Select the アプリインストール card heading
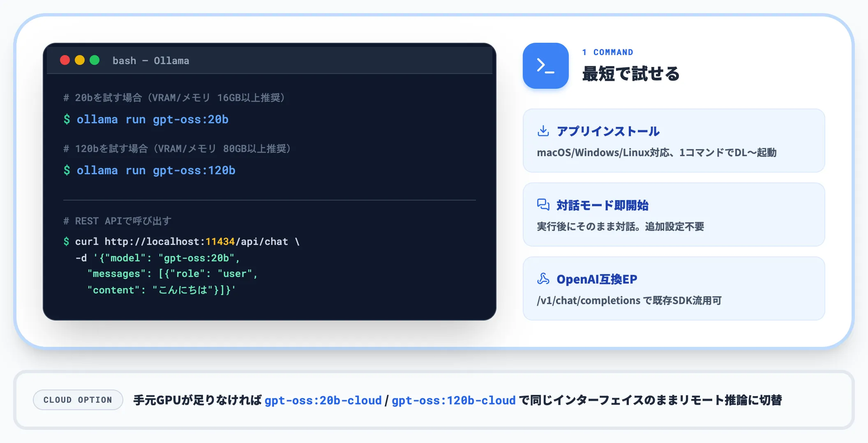 pyautogui.click(x=608, y=131)
